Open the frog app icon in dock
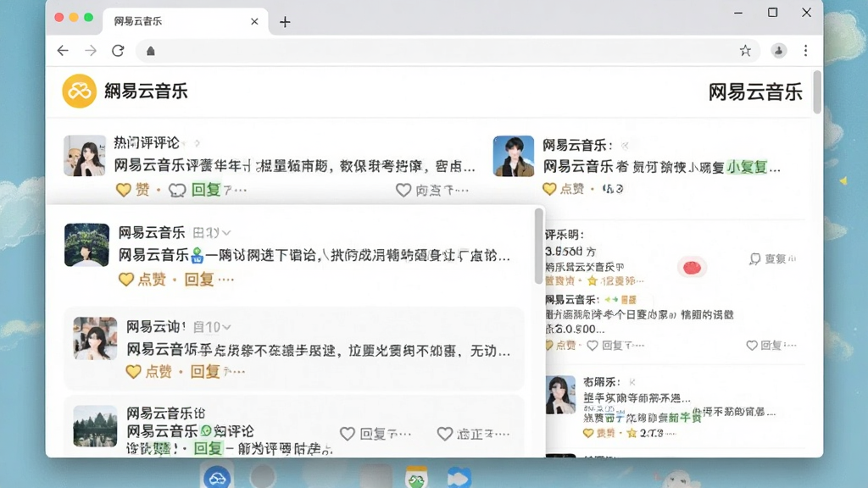 point(416,477)
